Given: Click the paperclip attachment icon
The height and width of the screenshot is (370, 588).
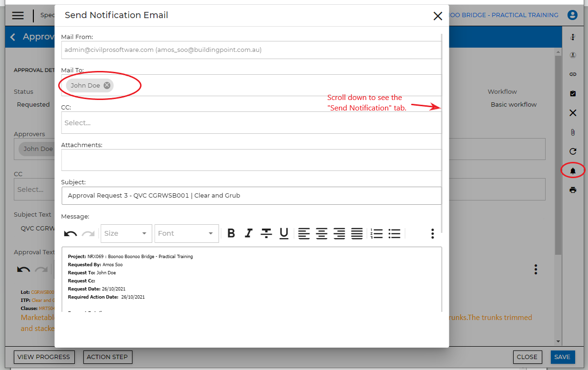Looking at the screenshot, I should pyautogui.click(x=573, y=132).
